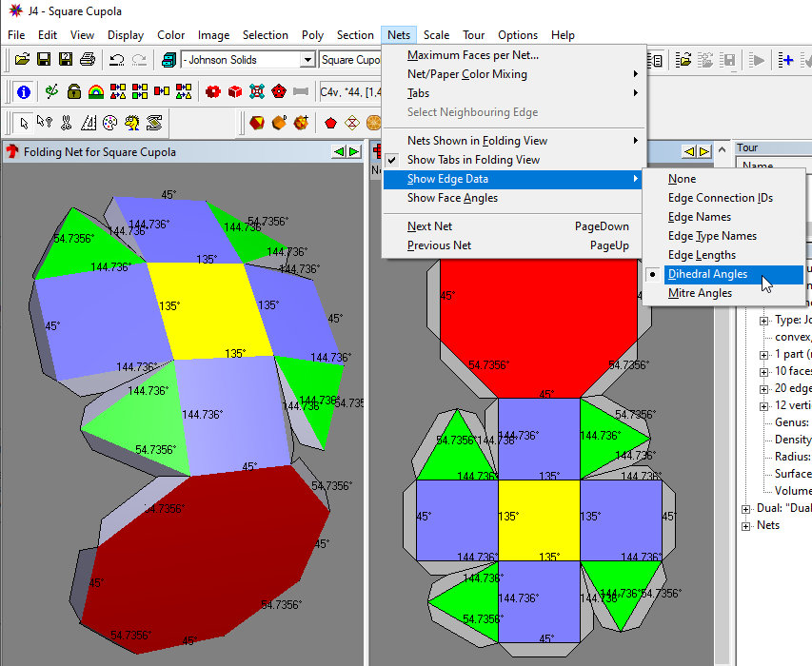Screen dimensions: 812x666
Task: Open the File menu
Action: pyautogui.click(x=16, y=35)
